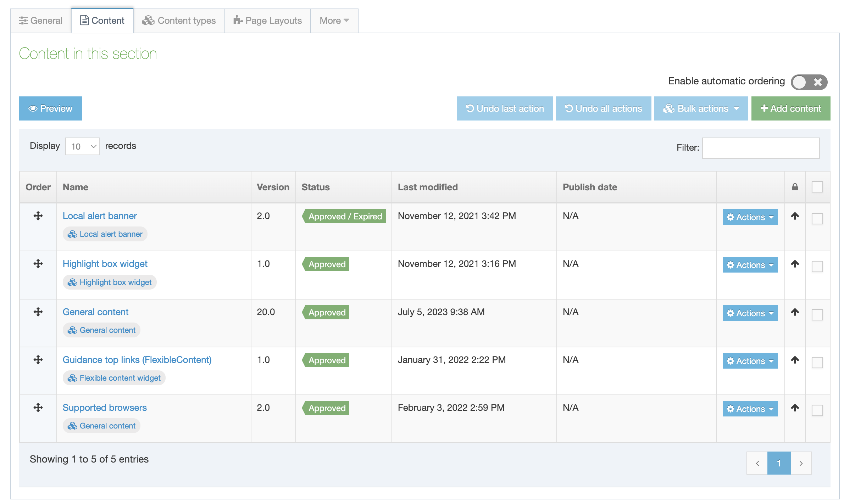The height and width of the screenshot is (504, 844).
Task: Open Actions menu for General content row
Action: (750, 313)
